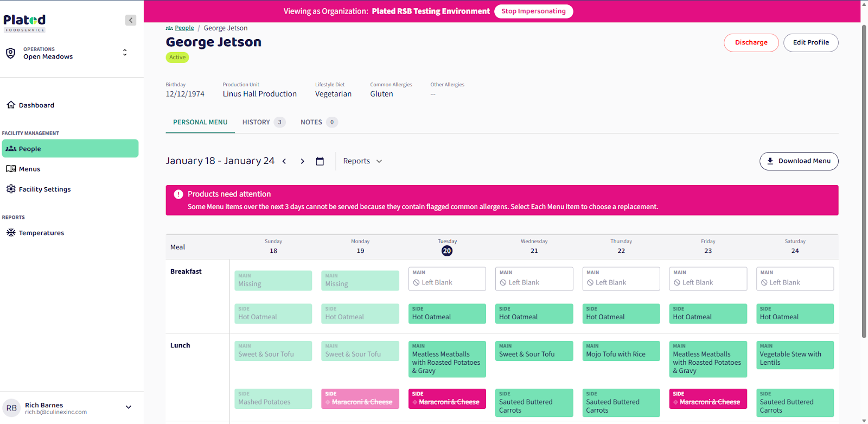Viewport: 868px width, 424px height.
Task: Click Stop Impersonating button
Action: click(533, 11)
